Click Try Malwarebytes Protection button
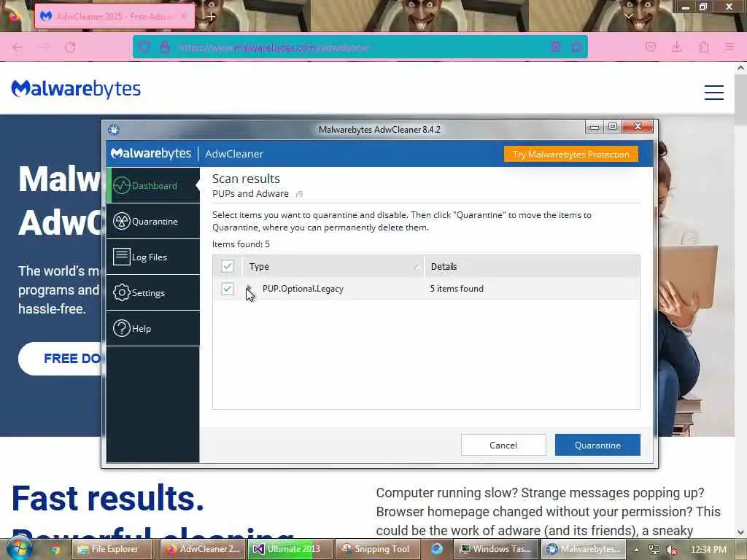This screenshot has width=747, height=560. pos(570,154)
